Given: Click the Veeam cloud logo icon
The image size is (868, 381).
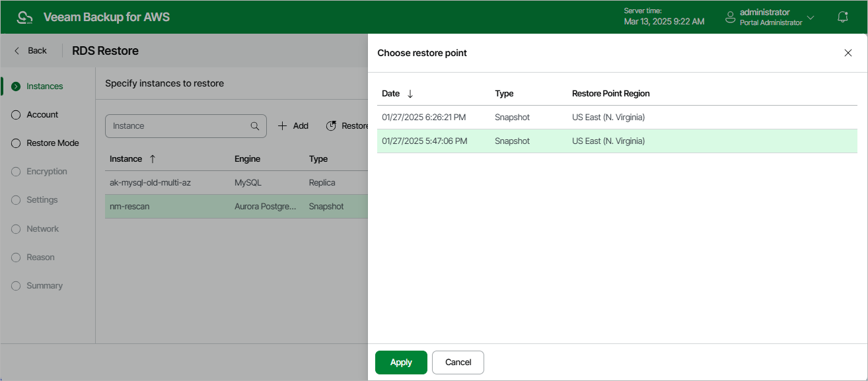Looking at the screenshot, I should pyautogui.click(x=24, y=17).
